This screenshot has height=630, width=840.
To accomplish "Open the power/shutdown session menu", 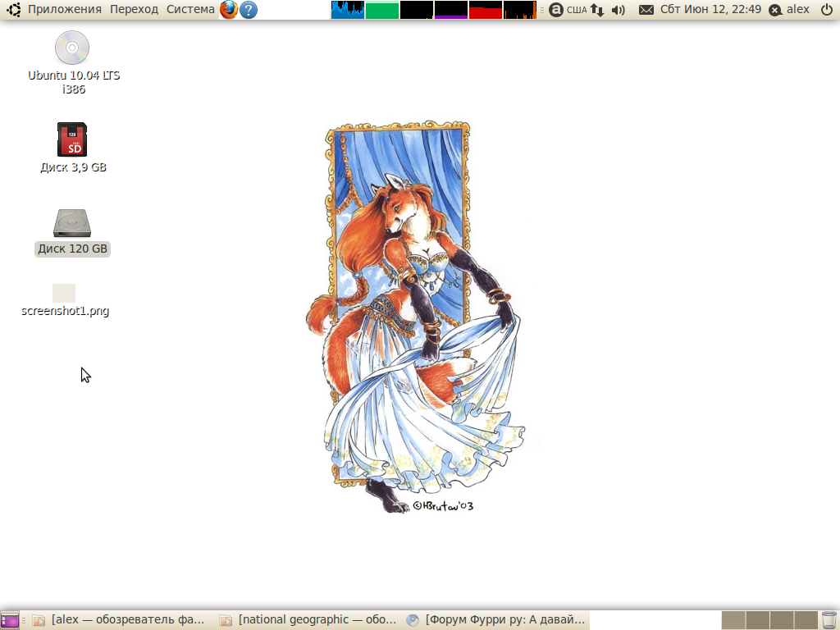I will [x=826, y=10].
